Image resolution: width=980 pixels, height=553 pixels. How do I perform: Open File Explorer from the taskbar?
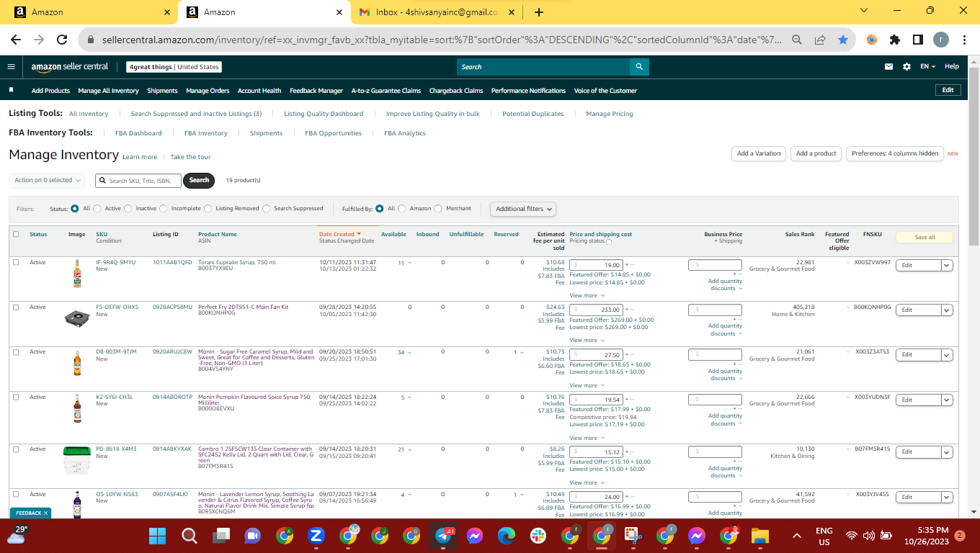click(759, 536)
